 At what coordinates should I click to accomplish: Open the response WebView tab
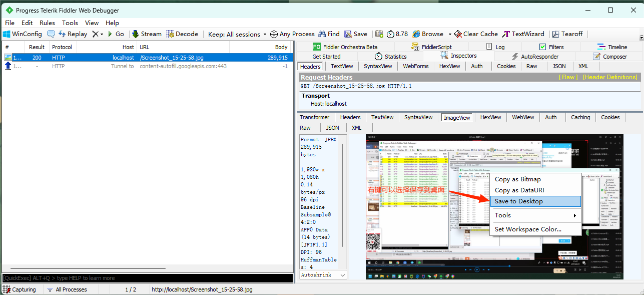(x=523, y=117)
